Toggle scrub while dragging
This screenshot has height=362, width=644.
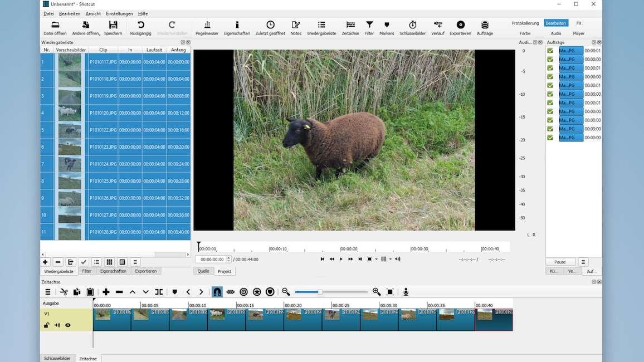tap(231, 292)
